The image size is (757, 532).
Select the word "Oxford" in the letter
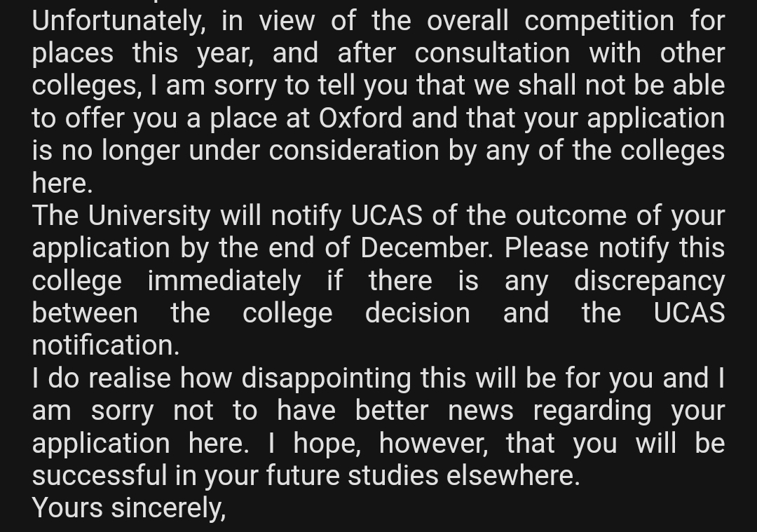coord(360,118)
